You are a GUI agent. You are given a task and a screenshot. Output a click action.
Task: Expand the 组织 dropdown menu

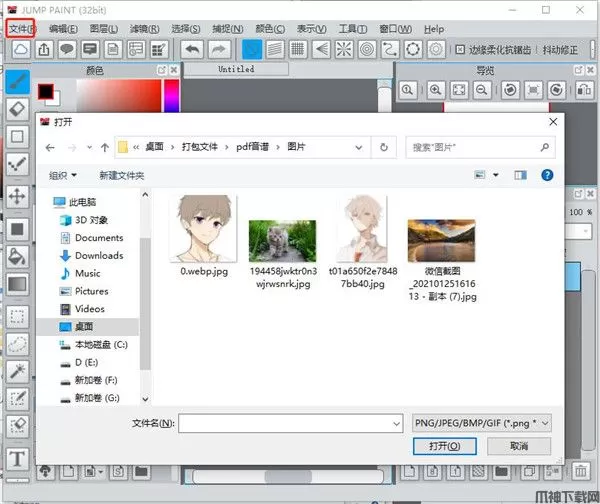coord(63,175)
